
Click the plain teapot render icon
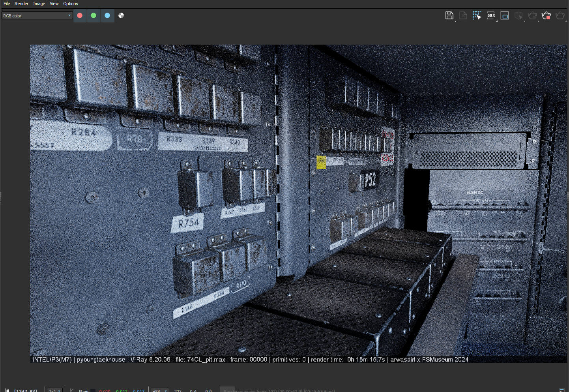coord(560,15)
